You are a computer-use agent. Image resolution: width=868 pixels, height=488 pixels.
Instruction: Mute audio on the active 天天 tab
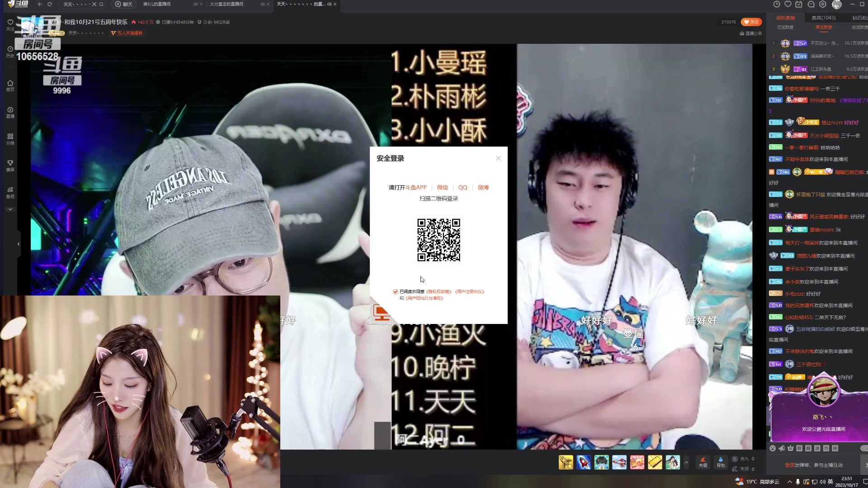pyautogui.click(x=329, y=4)
